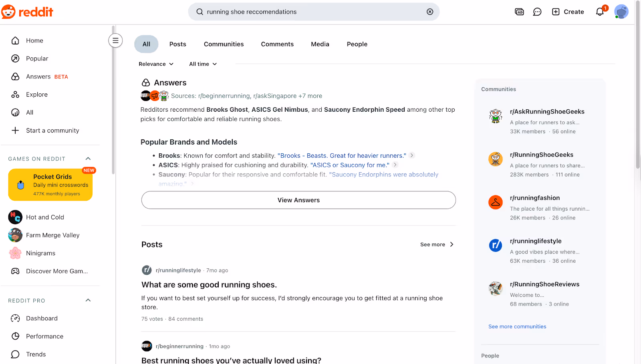The height and width of the screenshot is (364, 641).
Task: Open r/RunningShoeGeeks community
Action: (x=541, y=155)
